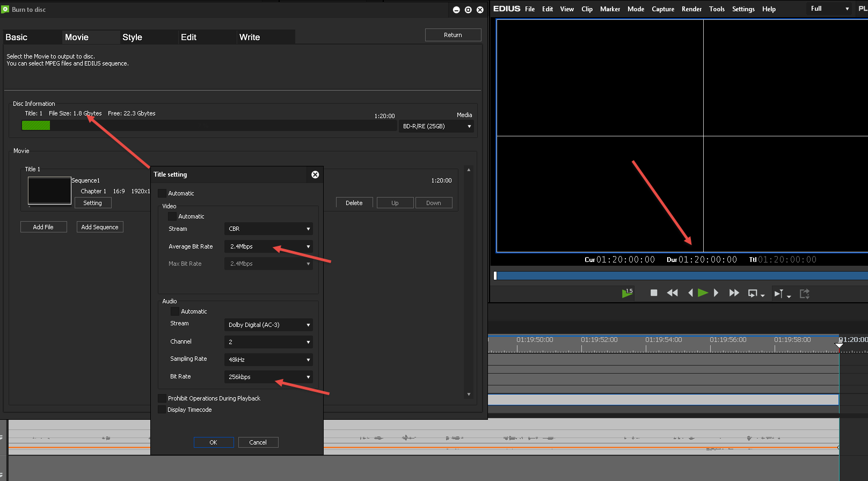This screenshot has height=481, width=868.
Task: Click the Setting button for Title 1
Action: [92, 203]
